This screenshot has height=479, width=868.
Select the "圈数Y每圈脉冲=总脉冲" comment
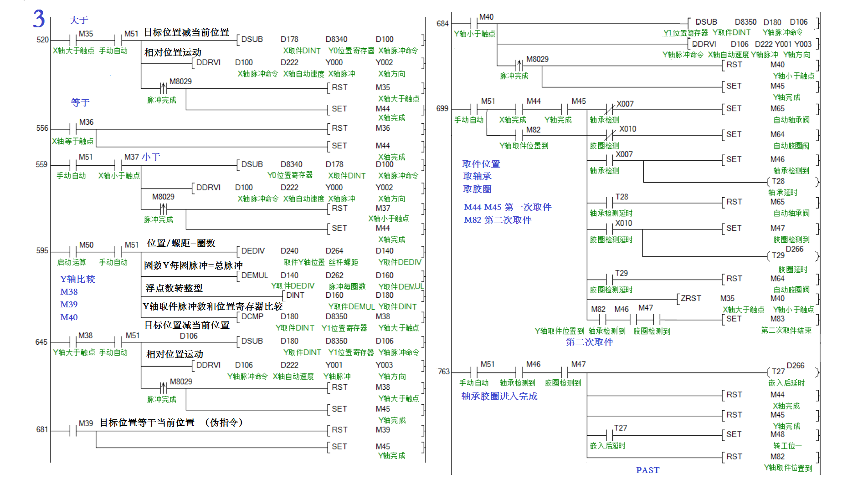click(x=193, y=265)
